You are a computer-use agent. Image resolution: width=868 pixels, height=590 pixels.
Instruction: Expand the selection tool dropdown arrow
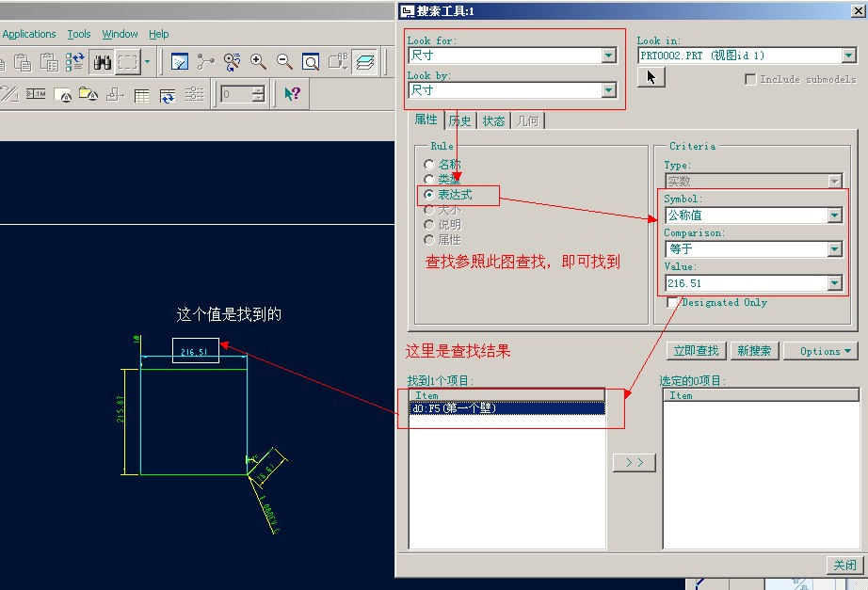coord(147,62)
